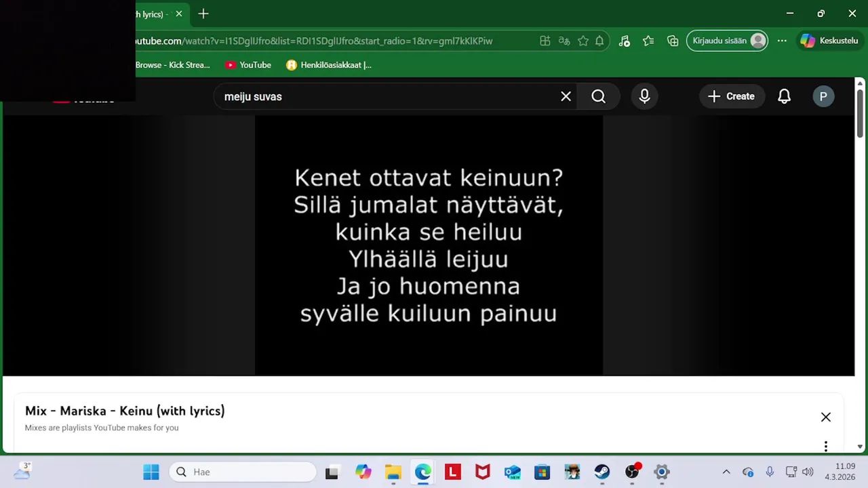Open the red L app on taskbar
Screen dimensions: 868x488
[453, 472]
